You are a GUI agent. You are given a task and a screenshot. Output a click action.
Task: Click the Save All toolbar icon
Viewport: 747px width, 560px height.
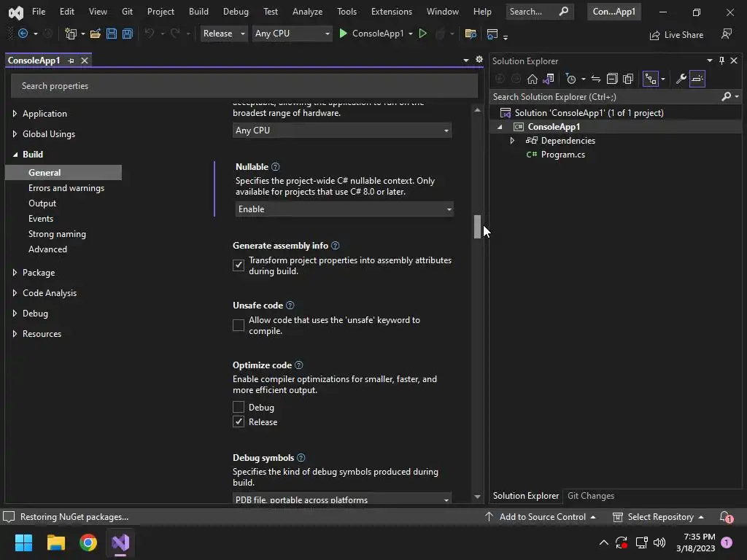point(127,34)
